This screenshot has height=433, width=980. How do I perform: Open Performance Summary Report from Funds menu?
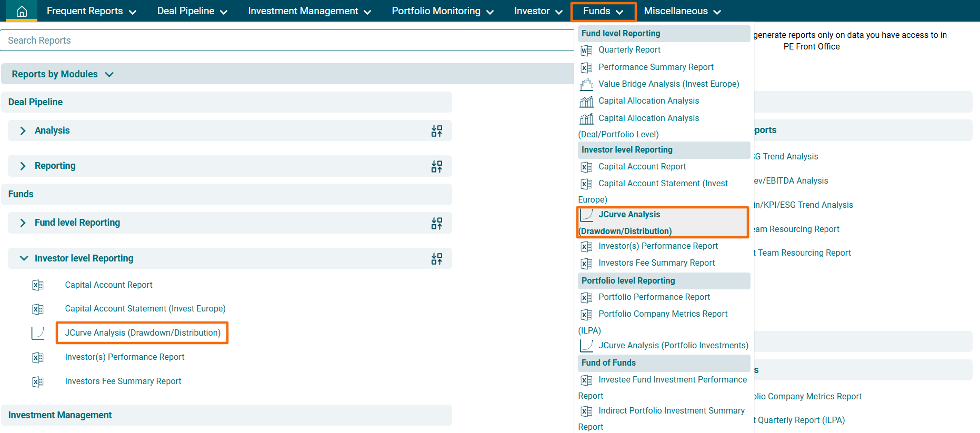click(656, 67)
